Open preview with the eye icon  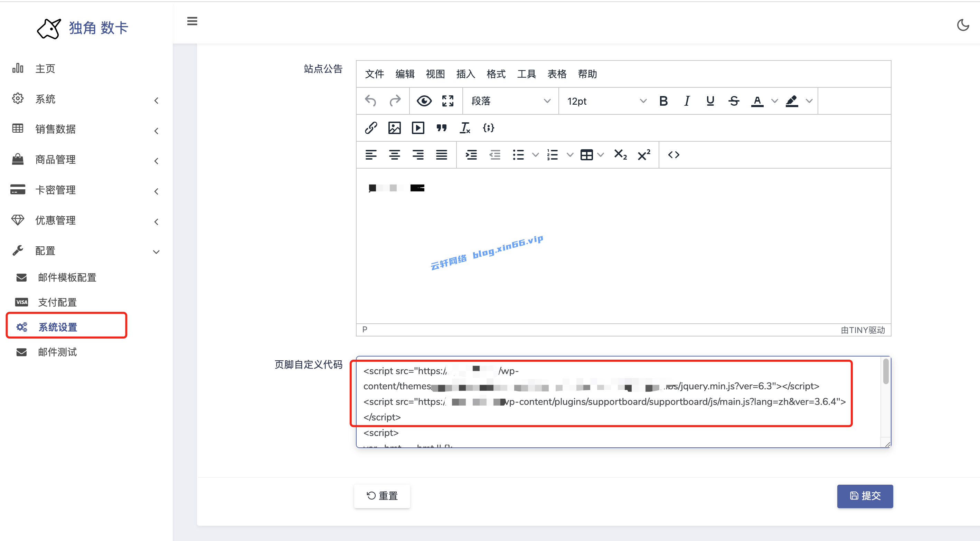click(x=424, y=101)
